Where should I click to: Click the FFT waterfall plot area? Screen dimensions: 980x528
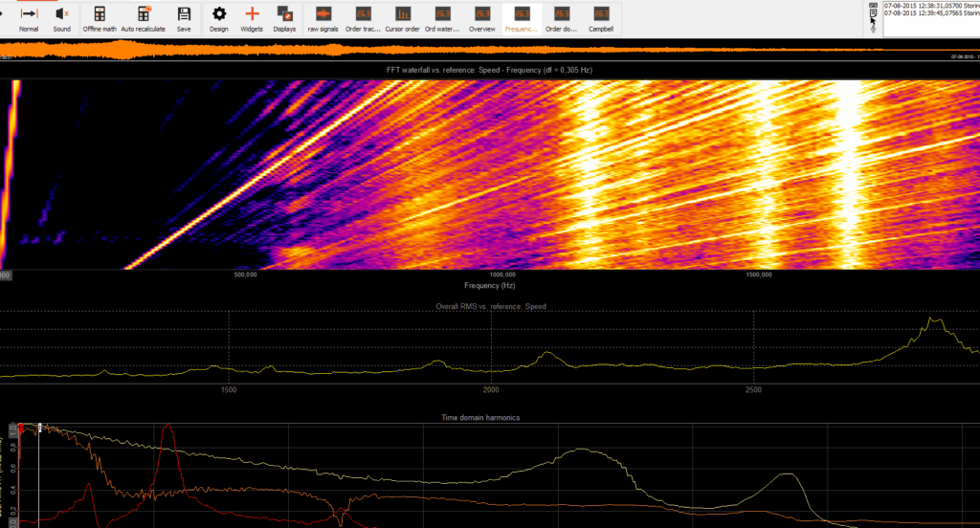(x=490, y=174)
